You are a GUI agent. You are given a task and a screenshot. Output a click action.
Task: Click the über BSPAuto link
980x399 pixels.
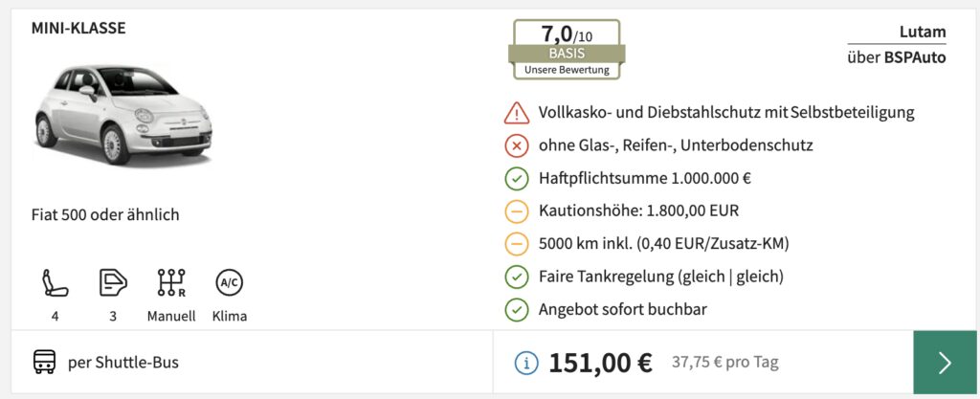tap(897, 57)
